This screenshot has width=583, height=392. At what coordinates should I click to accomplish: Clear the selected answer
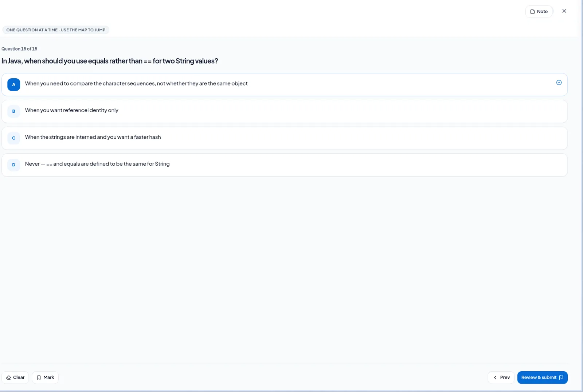pyautogui.click(x=15, y=378)
